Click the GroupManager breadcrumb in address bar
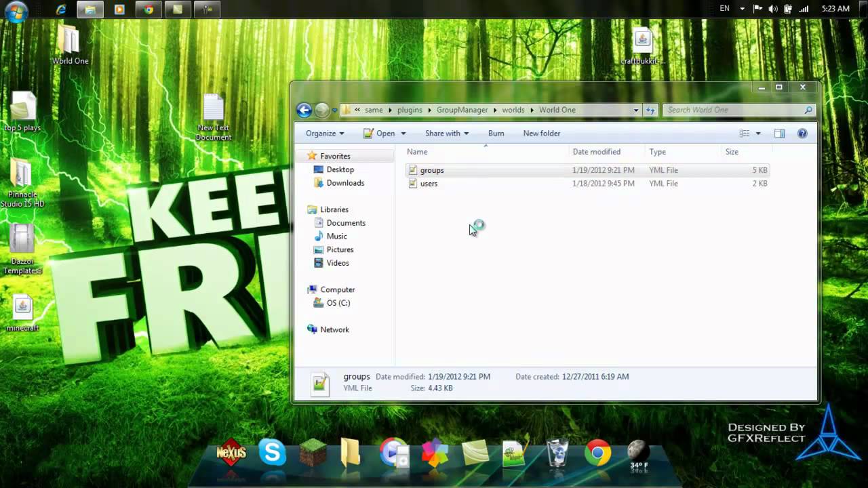Image resolution: width=868 pixels, height=488 pixels. click(x=462, y=110)
